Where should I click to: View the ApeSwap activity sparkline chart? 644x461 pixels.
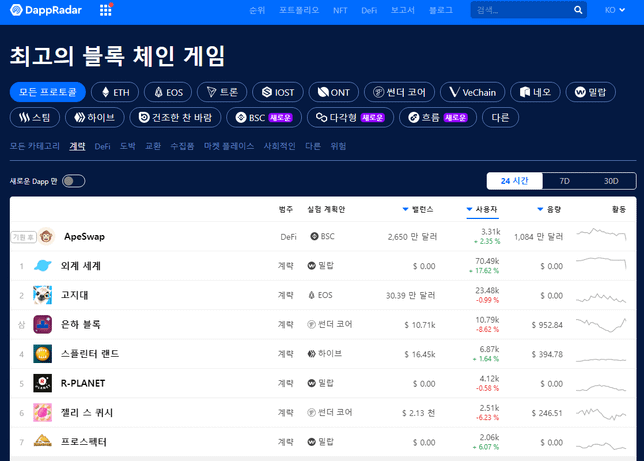pos(601,235)
